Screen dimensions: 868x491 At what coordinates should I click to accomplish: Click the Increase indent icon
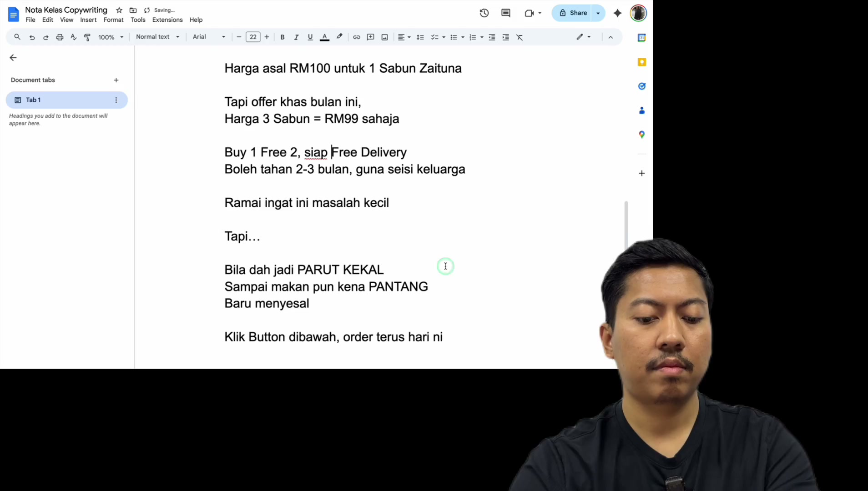[505, 37]
